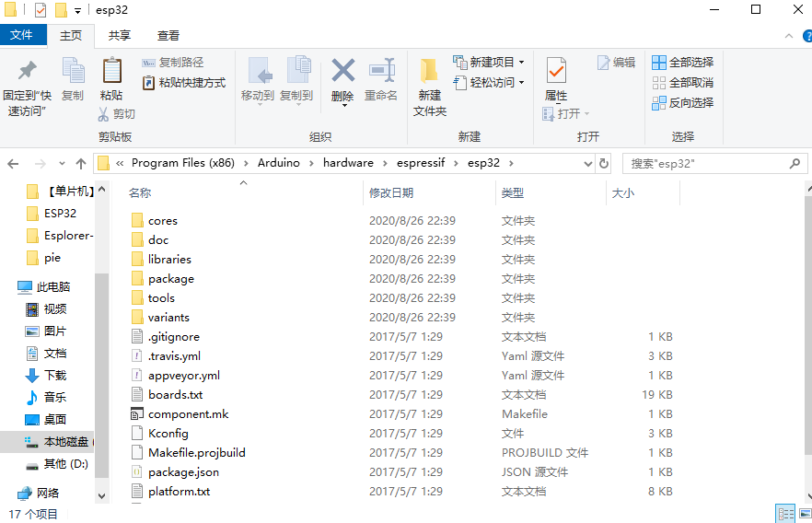Click Invert Selection (反向选择) option

pyautogui.click(x=683, y=103)
